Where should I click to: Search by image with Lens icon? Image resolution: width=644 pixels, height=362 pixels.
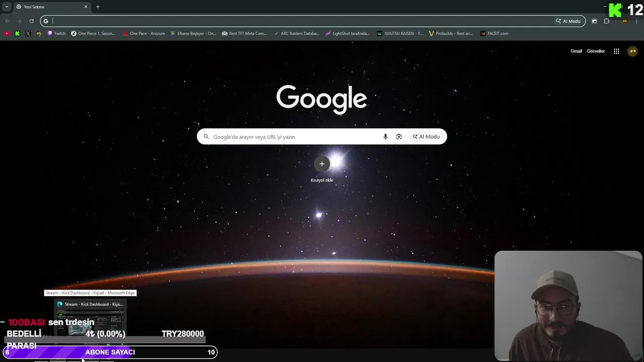pos(399,137)
